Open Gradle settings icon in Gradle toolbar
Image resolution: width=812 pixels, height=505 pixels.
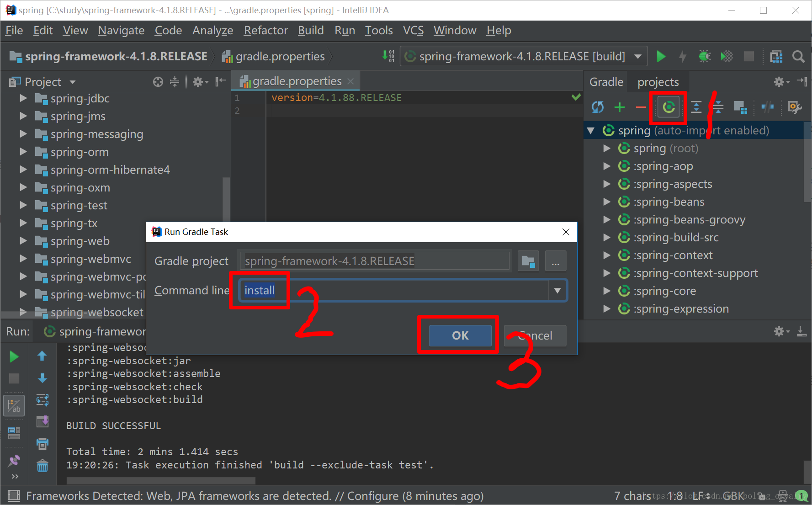pos(795,107)
